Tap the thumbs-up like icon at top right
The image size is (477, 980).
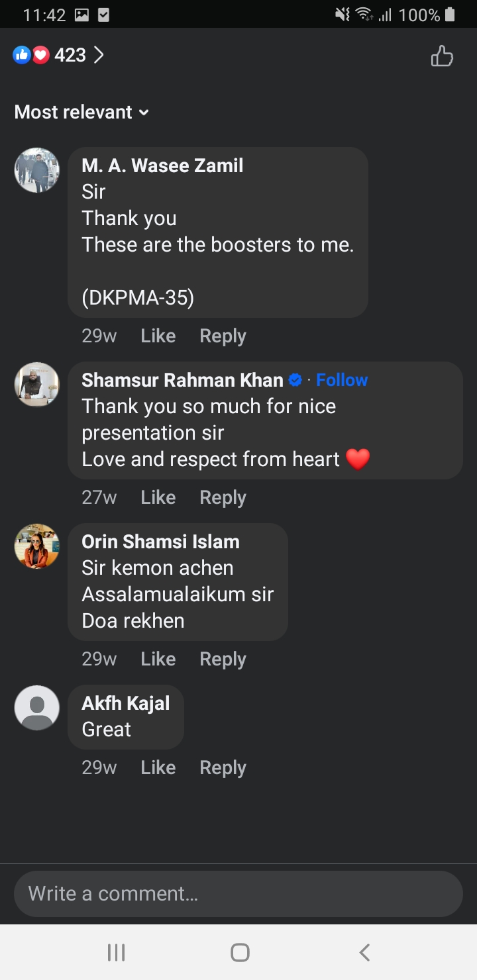(x=442, y=56)
